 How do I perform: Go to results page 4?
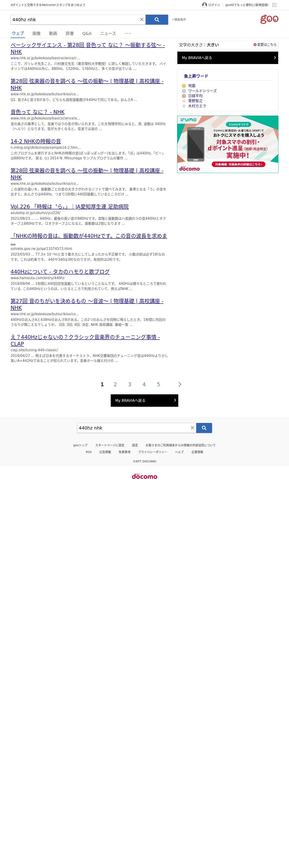(144, 384)
